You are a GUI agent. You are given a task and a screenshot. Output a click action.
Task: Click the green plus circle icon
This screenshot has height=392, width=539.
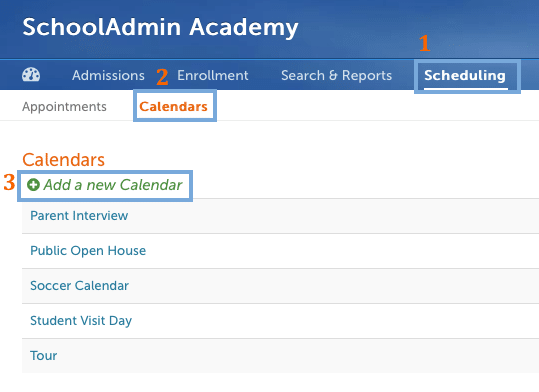[x=33, y=185]
